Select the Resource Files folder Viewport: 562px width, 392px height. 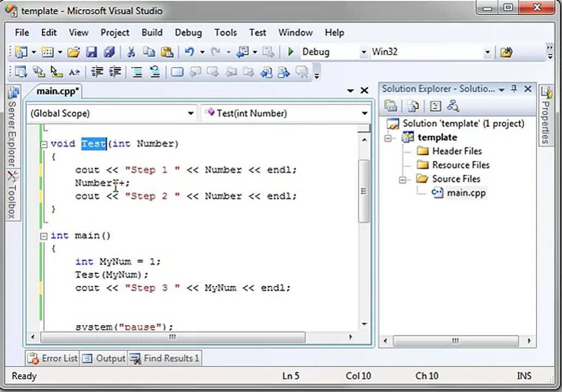coord(454,165)
